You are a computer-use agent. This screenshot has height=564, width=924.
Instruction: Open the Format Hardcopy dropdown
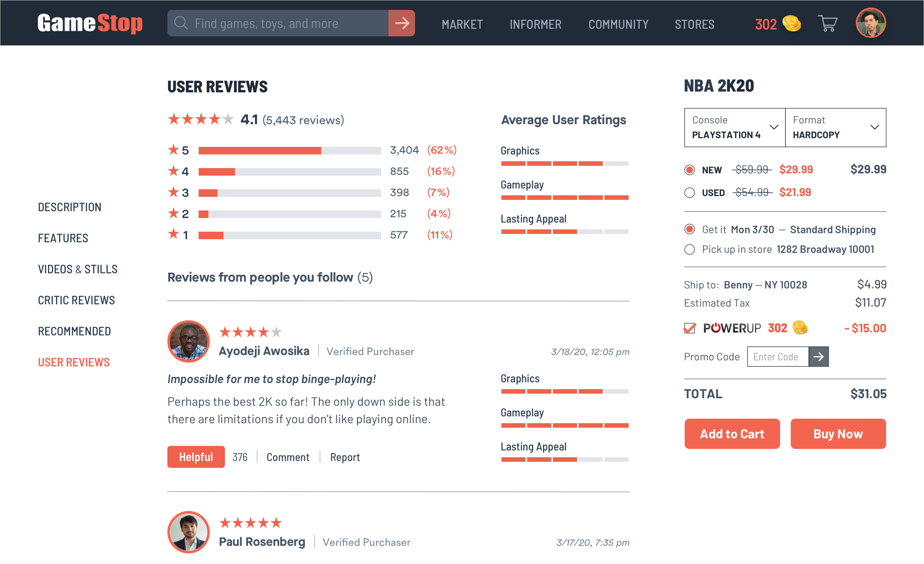click(836, 128)
